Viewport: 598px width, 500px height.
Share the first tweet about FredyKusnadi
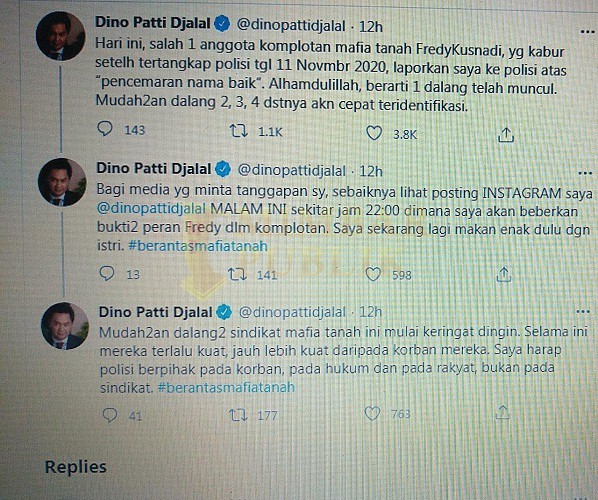(506, 135)
